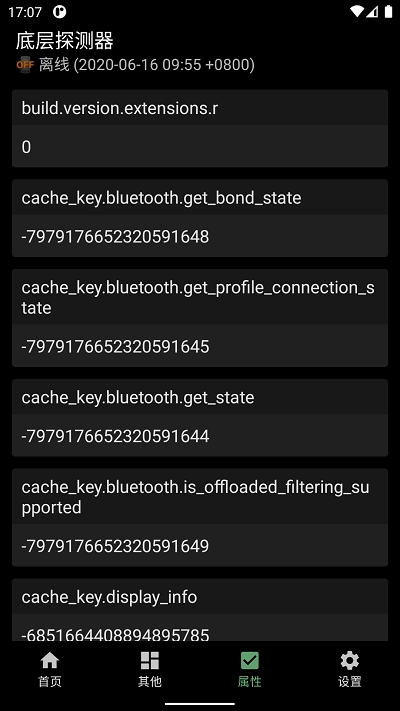Screen dimensions: 400x711
Task: Tap the cellular signal icon
Action: pos(372,12)
